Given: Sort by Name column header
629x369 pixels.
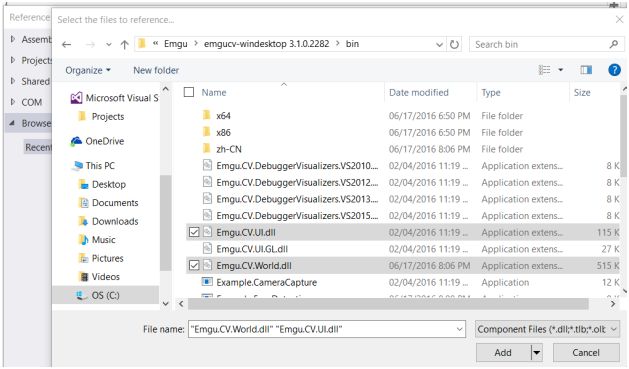Looking at the screenshot, I should click(214, 93).
